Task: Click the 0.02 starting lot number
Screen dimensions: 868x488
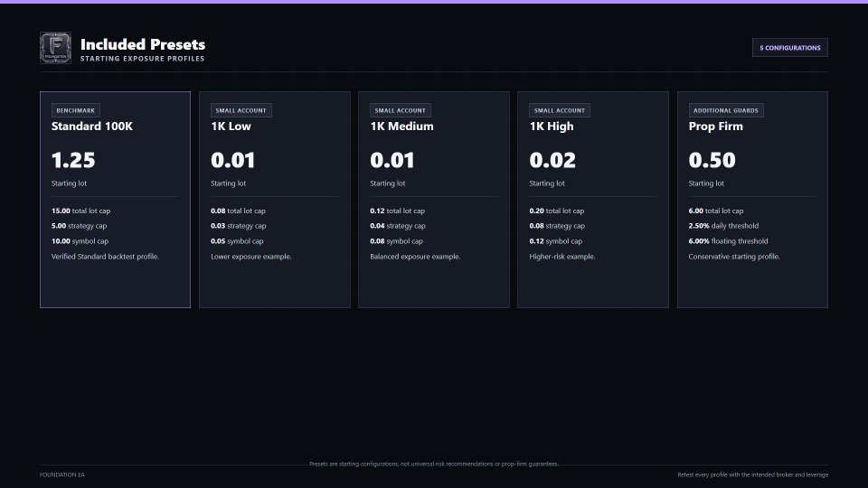Action: coord(552,161)
